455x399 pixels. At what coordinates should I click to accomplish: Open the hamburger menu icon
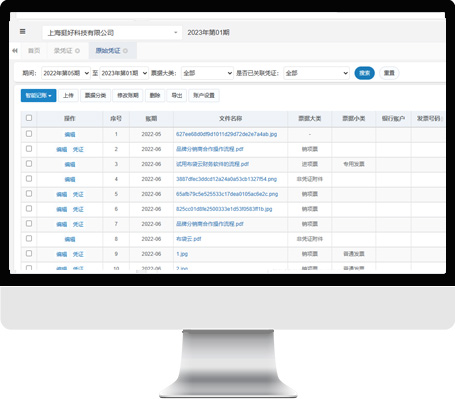(23, 32)
